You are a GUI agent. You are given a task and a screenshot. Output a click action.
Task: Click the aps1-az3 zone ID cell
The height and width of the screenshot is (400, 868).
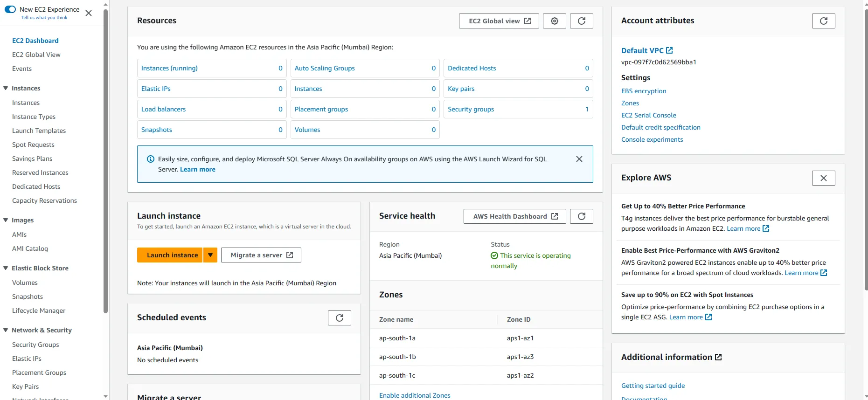(x=520, y=357)
